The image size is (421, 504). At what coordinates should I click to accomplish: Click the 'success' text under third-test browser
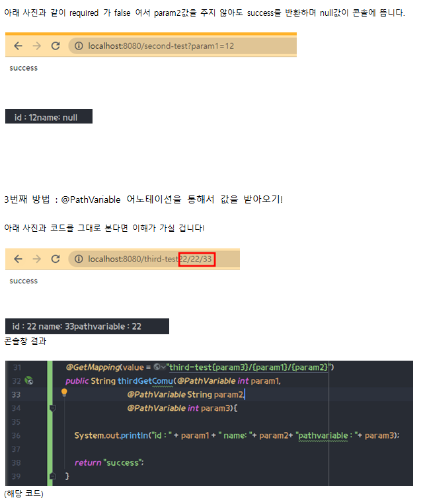pyautogui.click(x=24, y=281)
